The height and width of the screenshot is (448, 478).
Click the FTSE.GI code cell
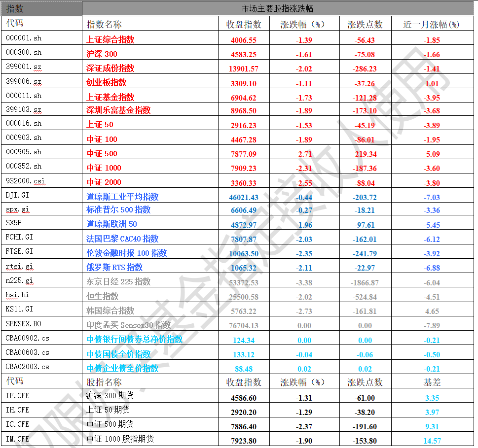tap(20, 251)
